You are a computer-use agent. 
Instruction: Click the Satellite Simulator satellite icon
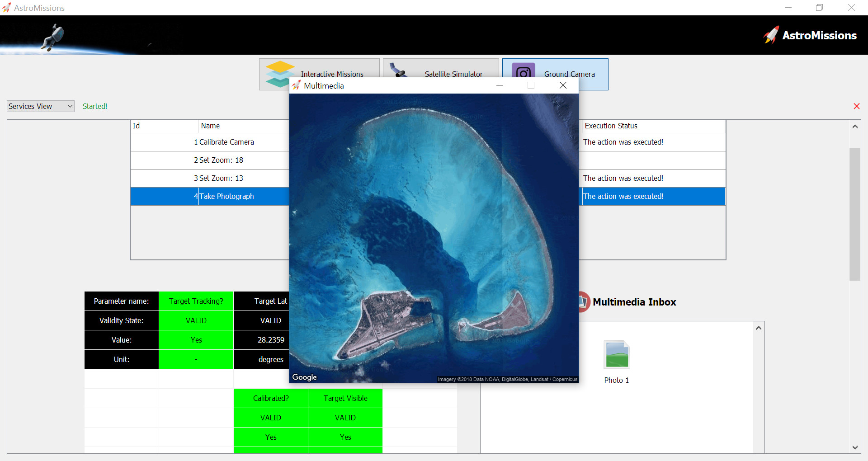click(397, 70)
